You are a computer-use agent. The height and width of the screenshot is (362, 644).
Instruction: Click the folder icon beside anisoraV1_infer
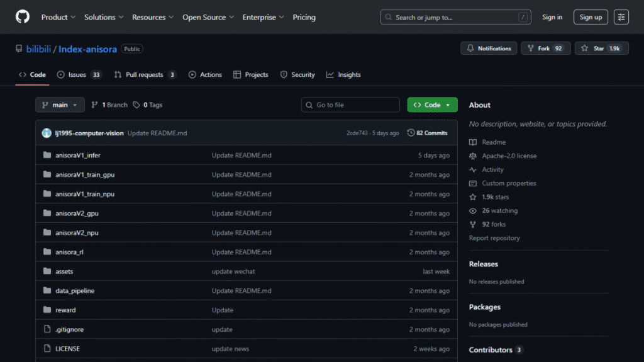click(47, 155)
